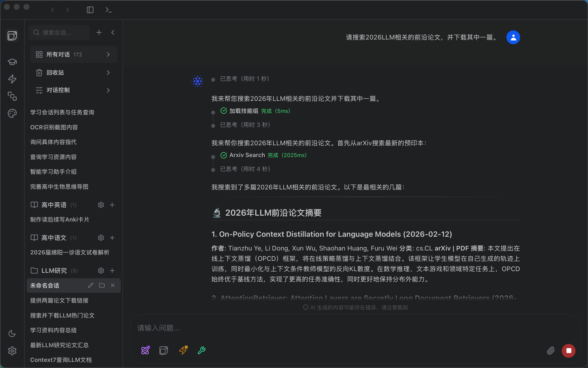Select the palette theme icon in the left rail
Viewport: 588px width, 368px height.
pyautogui.click(x=12, y=113)
